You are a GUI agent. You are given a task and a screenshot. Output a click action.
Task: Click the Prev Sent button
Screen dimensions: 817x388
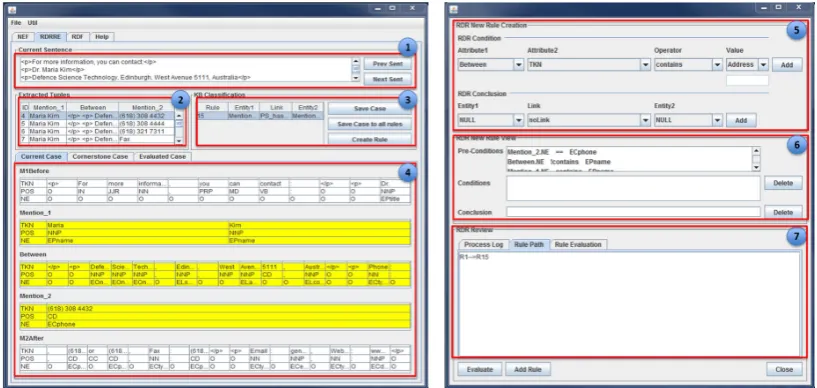pyautogui.click(x=387, y=64)
